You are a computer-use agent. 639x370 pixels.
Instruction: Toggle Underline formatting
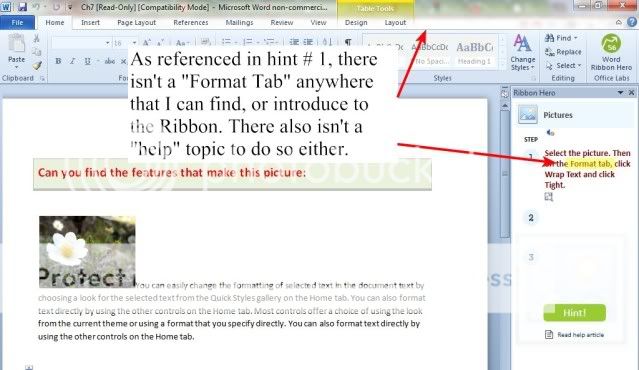pyautogui.click(x=87, y=61)
